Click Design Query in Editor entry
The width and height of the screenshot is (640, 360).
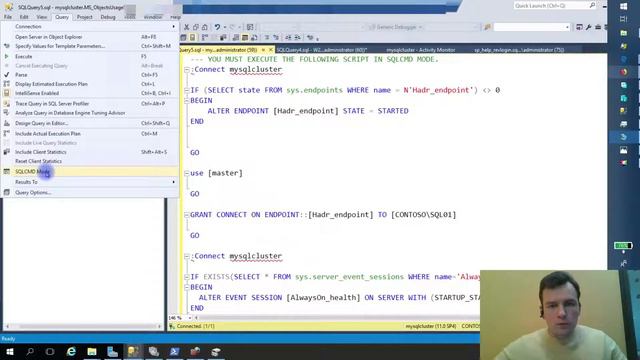pyautogui.click(x=90, y=123)
